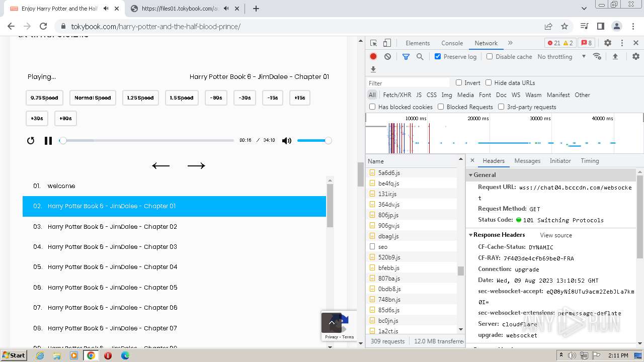The image size is (644, 362).
Task: Click the import HAR file upload arrow
Action: tap(615, 57)
